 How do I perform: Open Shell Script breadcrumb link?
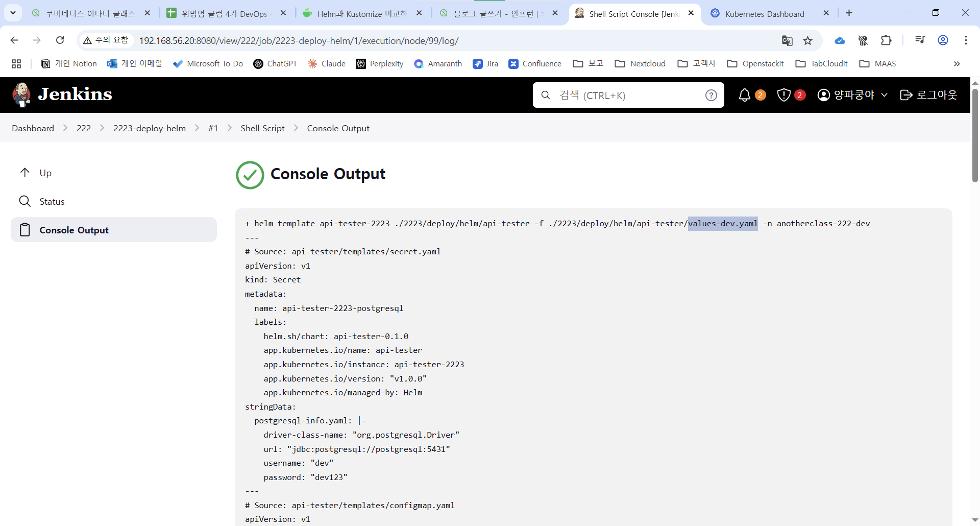pyautogui.click(x=263, y=128)
